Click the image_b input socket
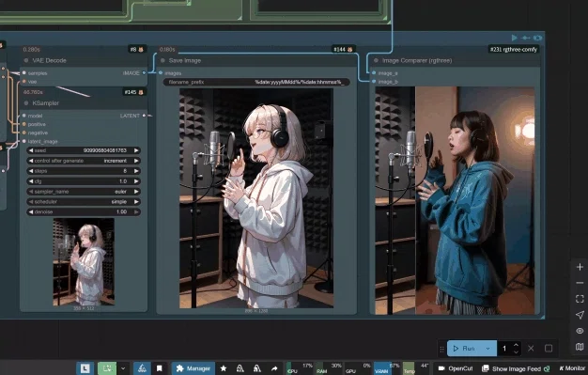This screenshot has height=375, width=588. tap(374, 82)
